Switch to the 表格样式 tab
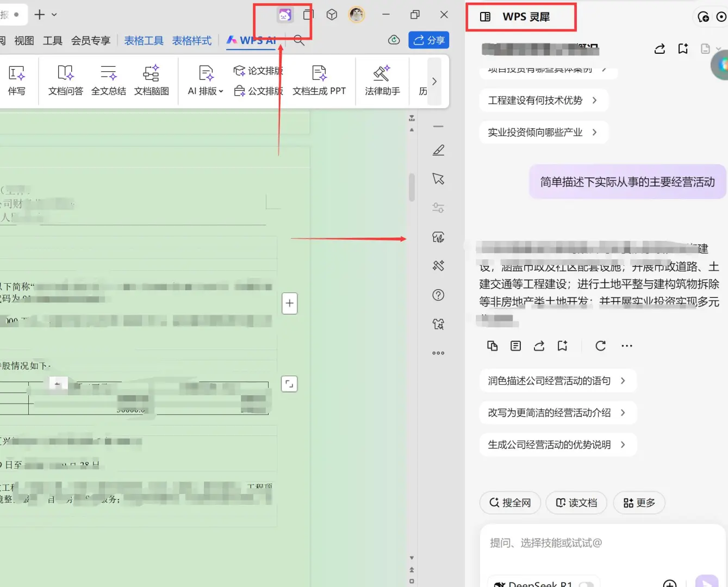Screen dimensions: 728x587 point(191,40)
